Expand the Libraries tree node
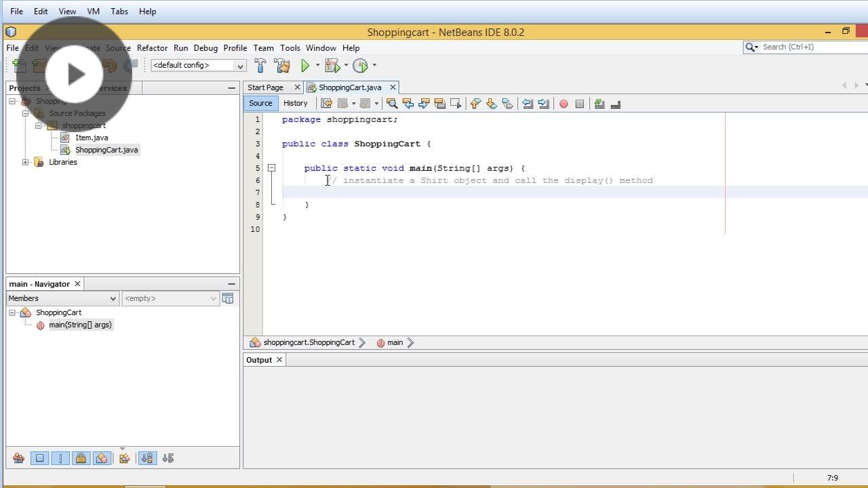The width and height of the screenshot is (868, 488). 26,162
